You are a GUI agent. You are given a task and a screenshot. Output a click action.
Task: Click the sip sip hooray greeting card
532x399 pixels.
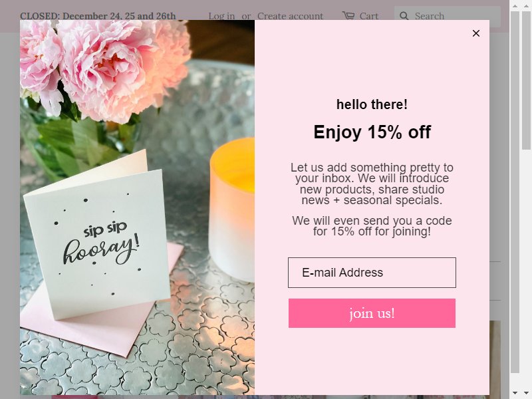(x=96, y=237)
